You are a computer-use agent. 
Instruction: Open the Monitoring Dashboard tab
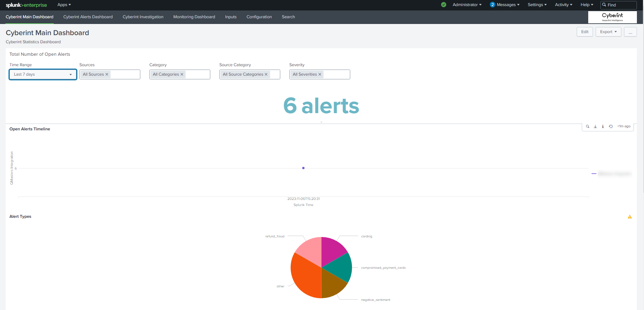click(194, 17)
